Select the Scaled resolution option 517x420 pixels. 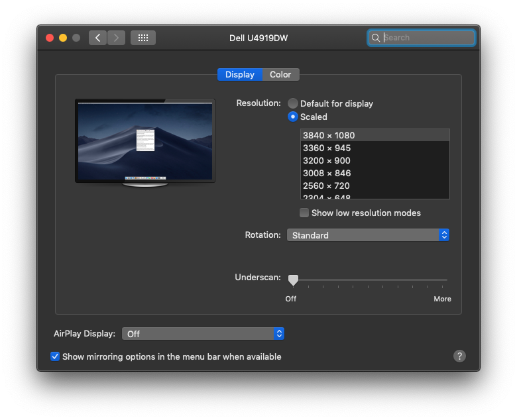pos(293,117)
